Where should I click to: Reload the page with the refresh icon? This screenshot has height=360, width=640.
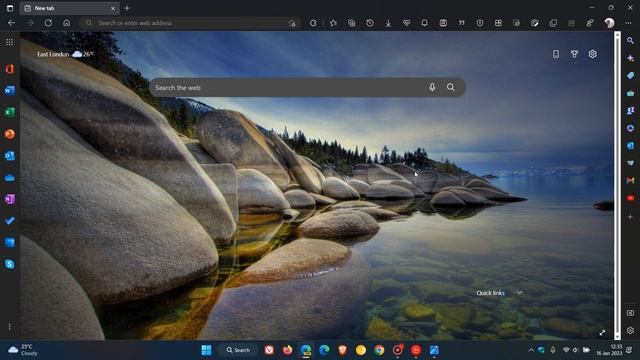point(48,23)
